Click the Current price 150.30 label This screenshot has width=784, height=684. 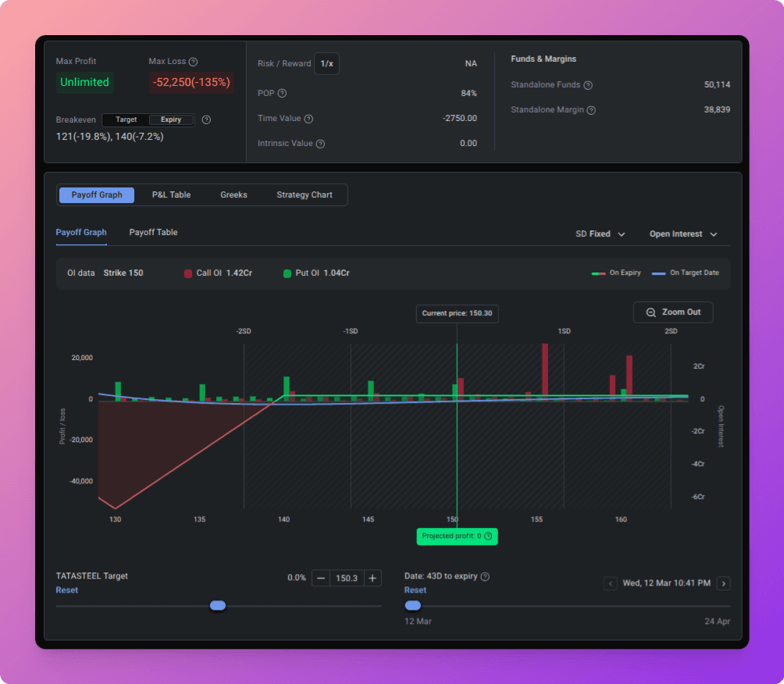coord(457,314)
